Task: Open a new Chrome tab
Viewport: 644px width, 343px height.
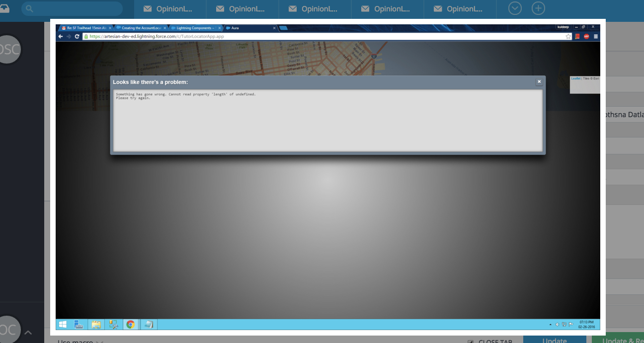Action: pos(283,28)
